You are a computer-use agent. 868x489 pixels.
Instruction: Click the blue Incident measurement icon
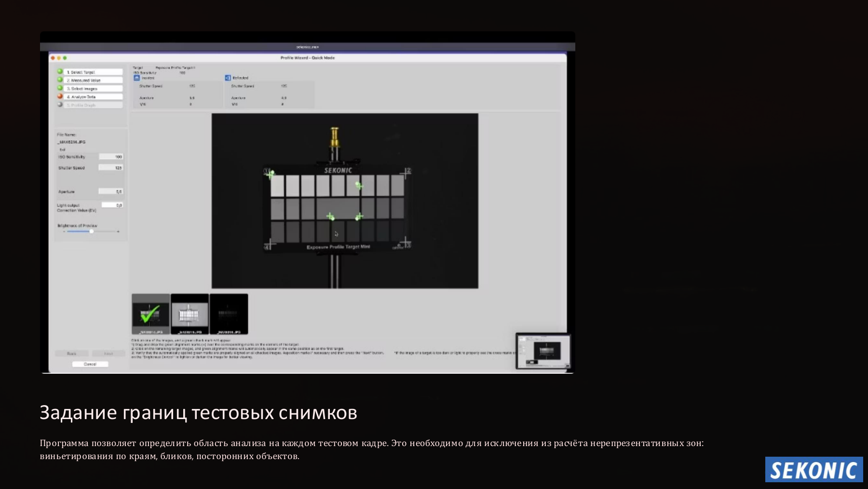[x=136, y=78]
